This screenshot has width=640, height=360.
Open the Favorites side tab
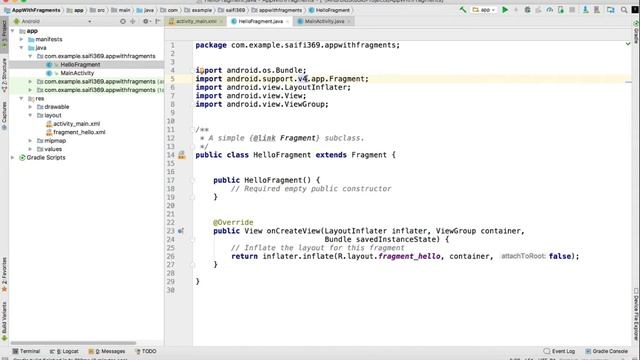point(4,275)
